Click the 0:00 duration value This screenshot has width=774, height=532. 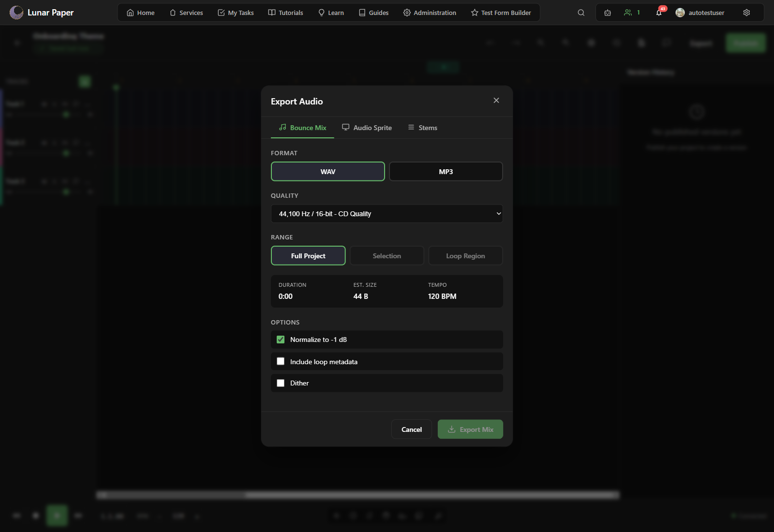tap(285, 296)
